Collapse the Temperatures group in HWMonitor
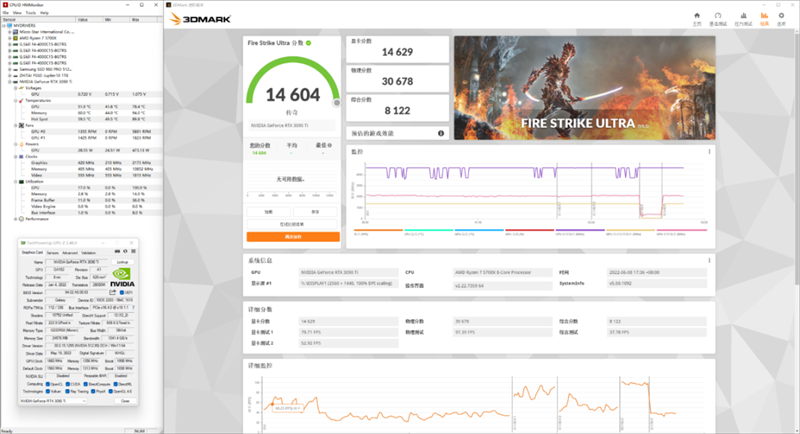This screenshot has width=800, height=434. [x=15, y=100]
